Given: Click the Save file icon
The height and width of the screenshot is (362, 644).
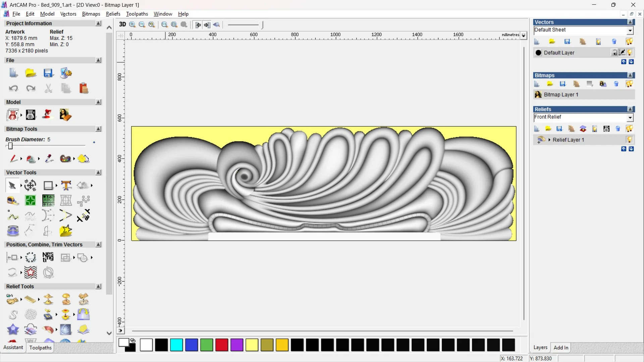Looking at the screenshot, I should tap(48, 73).
